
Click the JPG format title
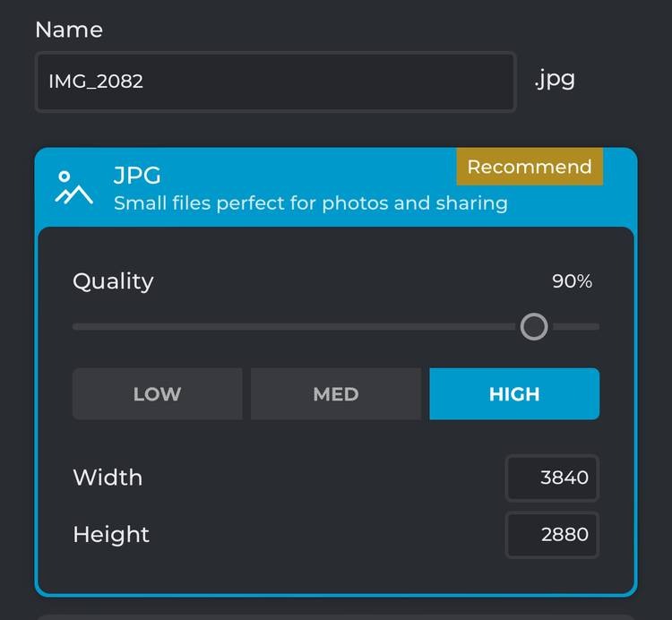point(137,176)
